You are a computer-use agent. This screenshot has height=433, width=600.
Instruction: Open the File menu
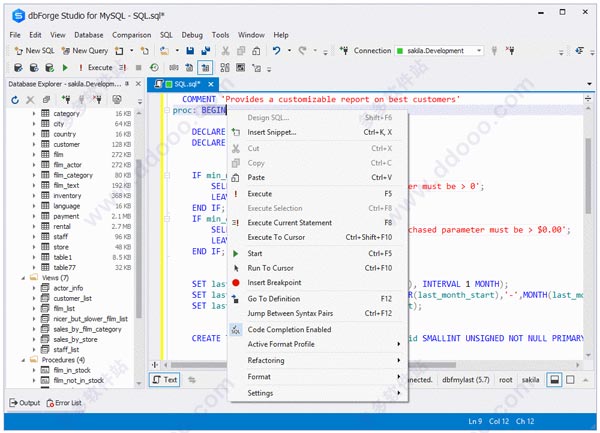[x=15, y=35]
